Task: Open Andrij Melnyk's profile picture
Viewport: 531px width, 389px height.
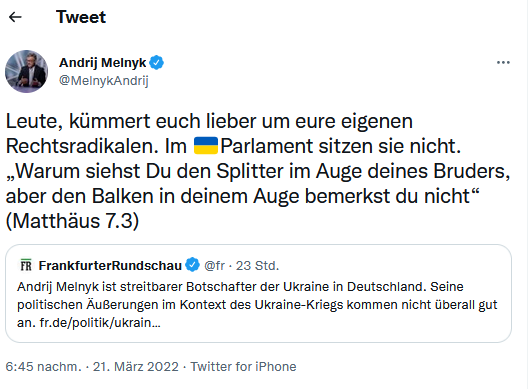Action: [26, 71]
